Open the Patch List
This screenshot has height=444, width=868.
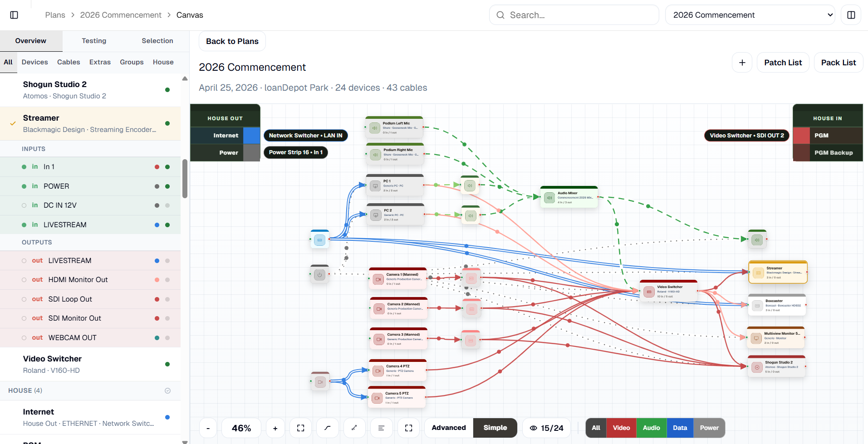point(783,63)
